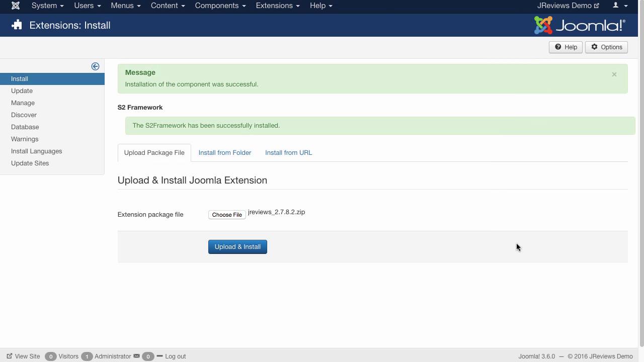
Task: Click the puzzle-piece Extensions icon in header
Action: click(x=17, y=25)
